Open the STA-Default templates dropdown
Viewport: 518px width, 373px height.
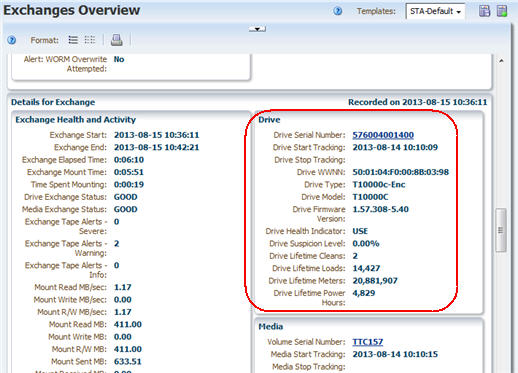point(435,11)
